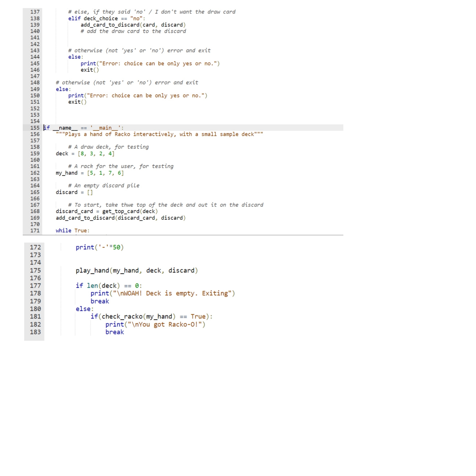Click the 'if len(deck) == 0' condition
476x476 pixels.
coord(109,286)
